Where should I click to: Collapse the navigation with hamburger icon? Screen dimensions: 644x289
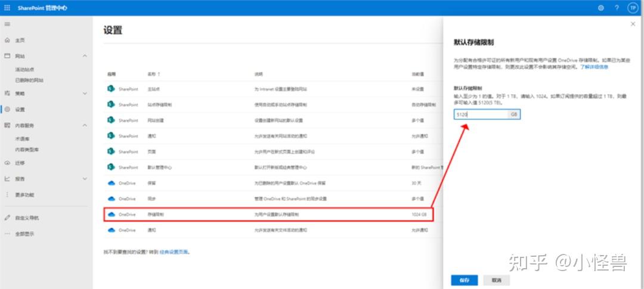point(7,24)
